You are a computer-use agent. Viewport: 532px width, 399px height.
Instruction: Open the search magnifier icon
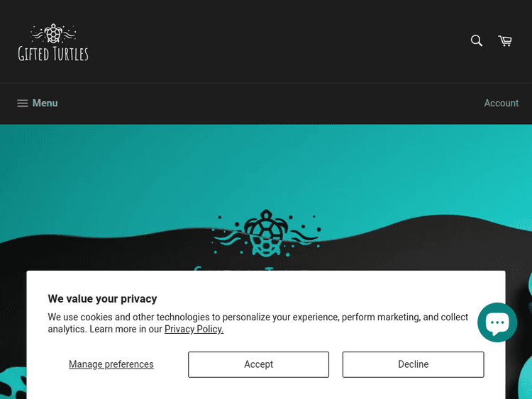(477, 41)
